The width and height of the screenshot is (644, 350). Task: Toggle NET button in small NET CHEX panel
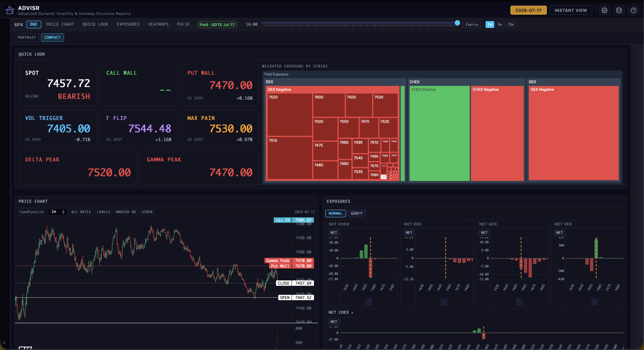334,233
